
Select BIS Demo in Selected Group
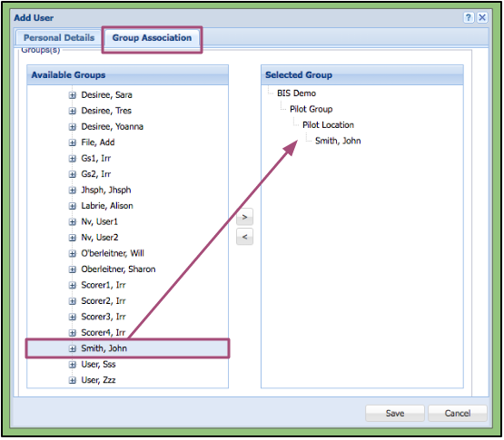pos(296,93)
